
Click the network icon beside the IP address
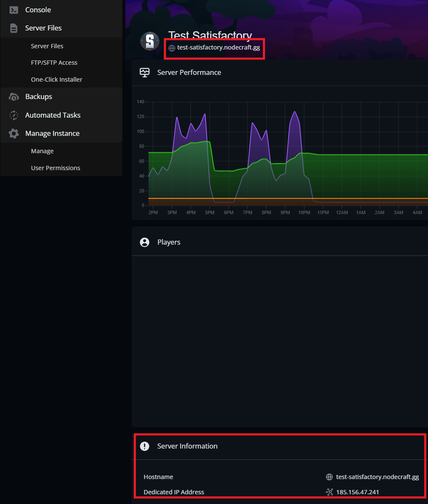point(329,492)
